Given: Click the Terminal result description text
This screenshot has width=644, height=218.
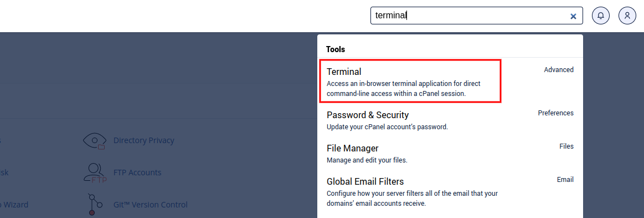Looking at the screenshot, I should tap(403, 88).
